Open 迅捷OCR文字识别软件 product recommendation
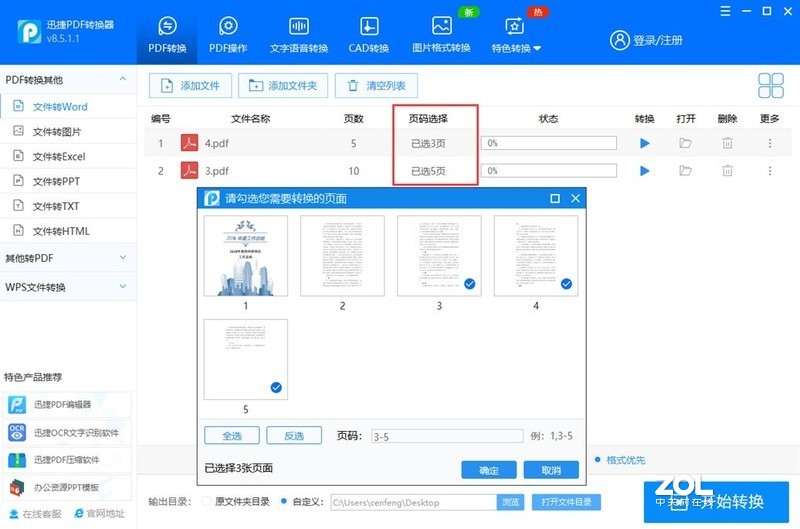The image size is (800, 529). 67,433
